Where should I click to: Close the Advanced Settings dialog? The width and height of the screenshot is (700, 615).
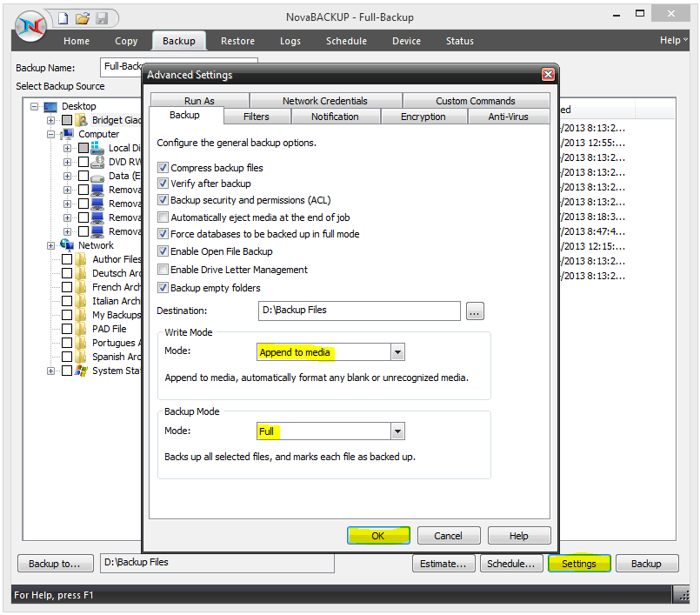coord(548,75)
